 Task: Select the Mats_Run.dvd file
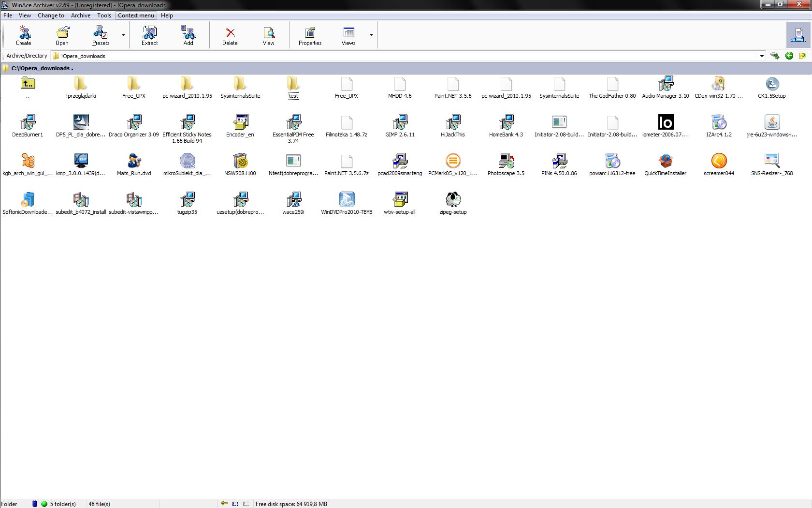134,164
